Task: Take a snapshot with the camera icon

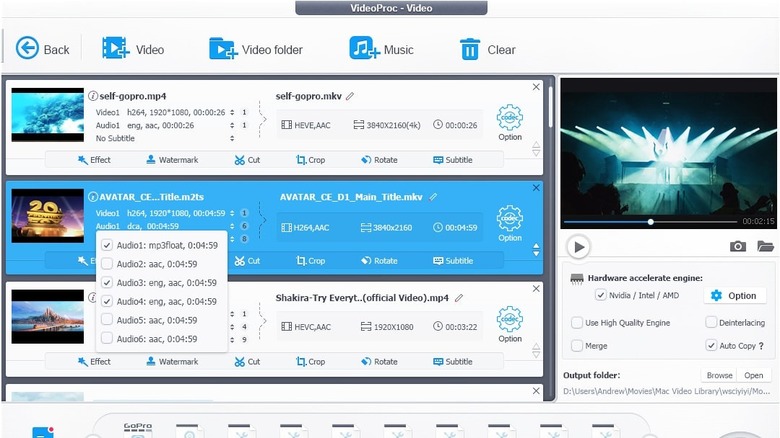Action: [x=738, y=247]
